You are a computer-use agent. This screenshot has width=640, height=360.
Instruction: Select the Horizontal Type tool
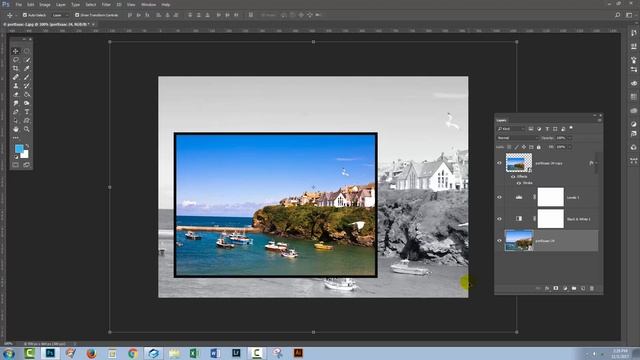point(27,112)
